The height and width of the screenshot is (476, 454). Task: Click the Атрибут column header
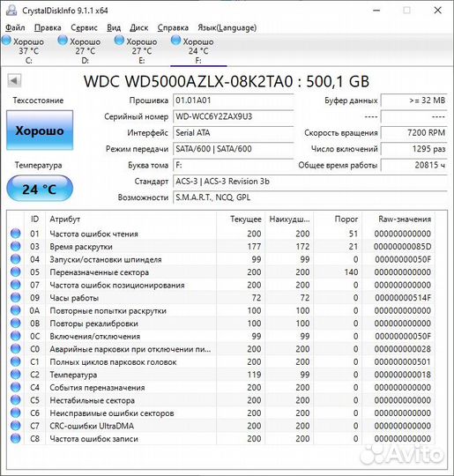(x=130, y=219)
